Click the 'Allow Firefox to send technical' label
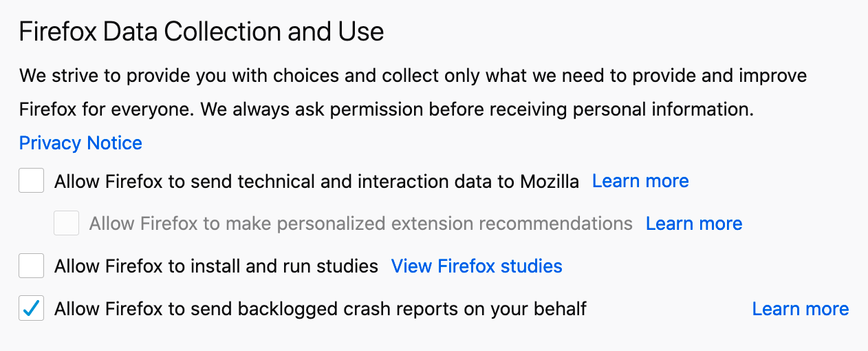This screenshot has width=868, height=351. tap(316, 181)
